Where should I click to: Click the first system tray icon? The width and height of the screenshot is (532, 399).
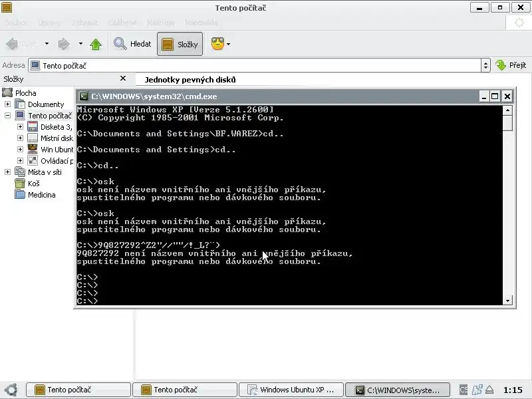point(464,390)
